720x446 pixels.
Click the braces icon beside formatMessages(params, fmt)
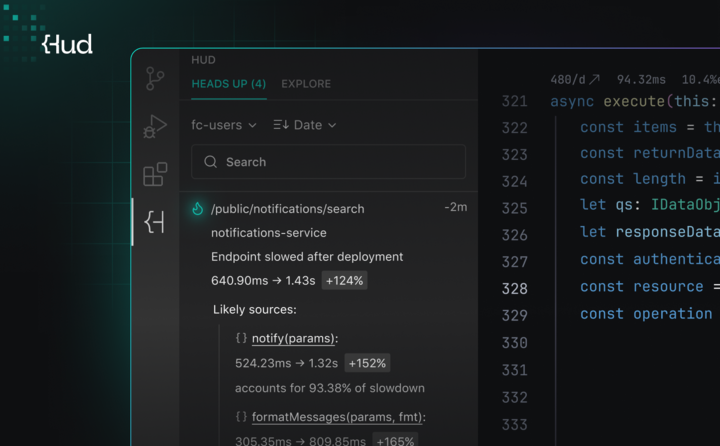[x=241, y=417]
